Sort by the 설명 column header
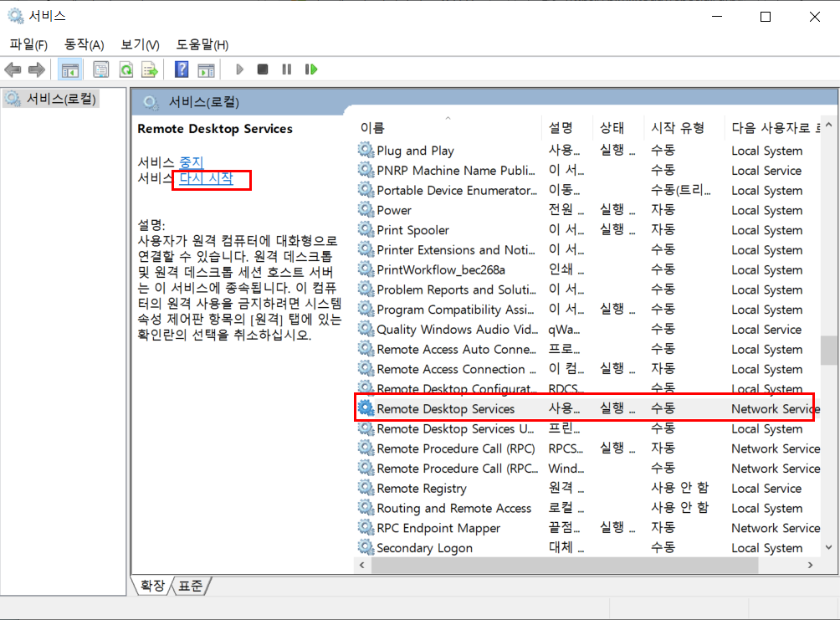Image resolution: width=840 pixels, height=620 pixels. pyautogui.click(x=567, y=127)
